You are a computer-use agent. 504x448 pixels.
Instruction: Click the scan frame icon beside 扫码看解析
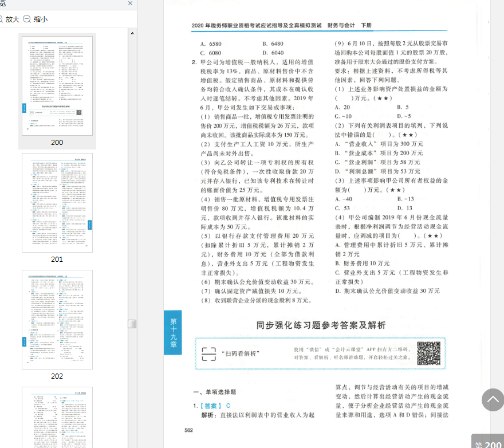click(208, 354)
